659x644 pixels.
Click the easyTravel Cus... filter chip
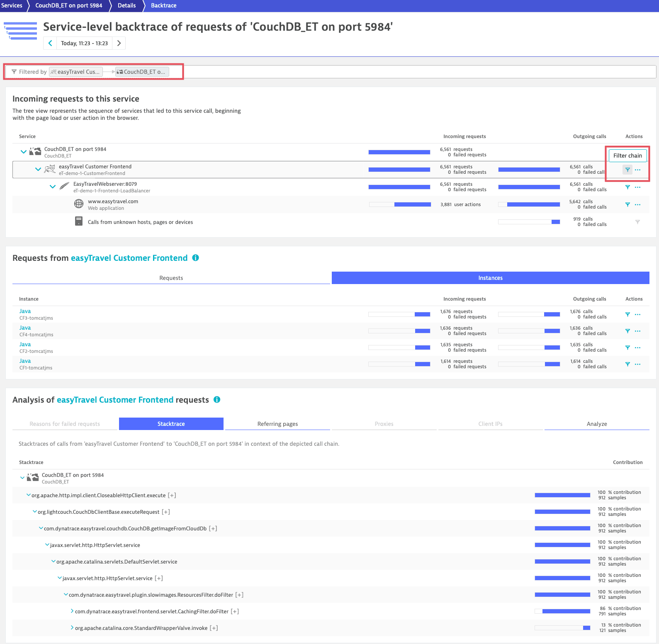[x=76, y=72]
